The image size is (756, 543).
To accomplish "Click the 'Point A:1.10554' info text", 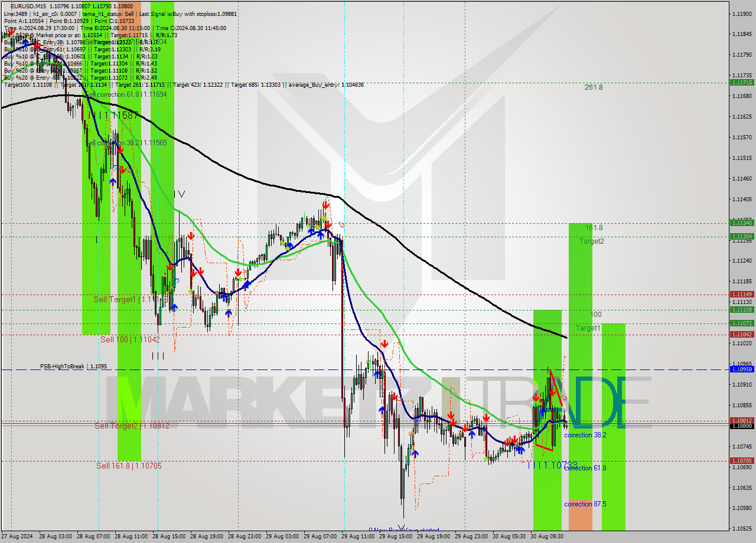I will (23, 21).
